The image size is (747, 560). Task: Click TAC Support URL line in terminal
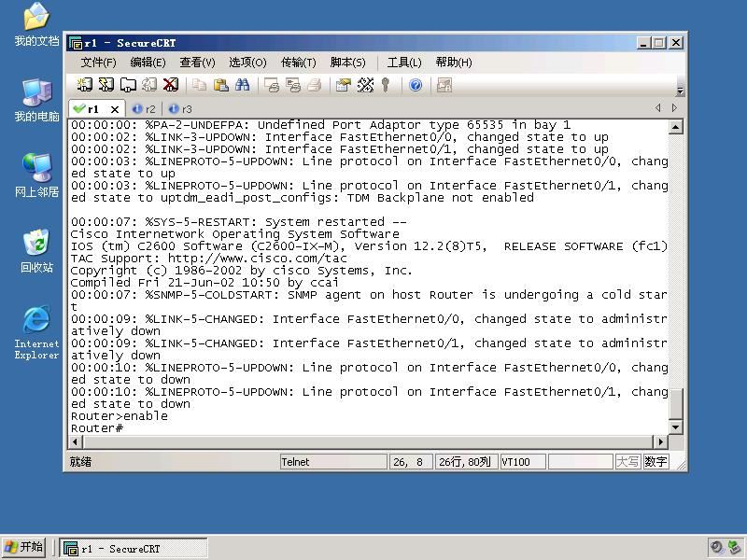[x=208, y=259]
